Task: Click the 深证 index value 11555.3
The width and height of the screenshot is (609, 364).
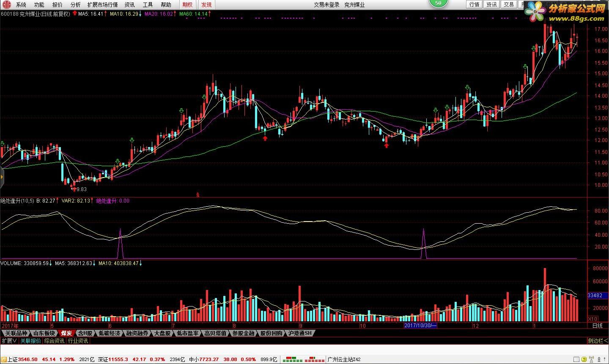Action: tap(118, 359)
